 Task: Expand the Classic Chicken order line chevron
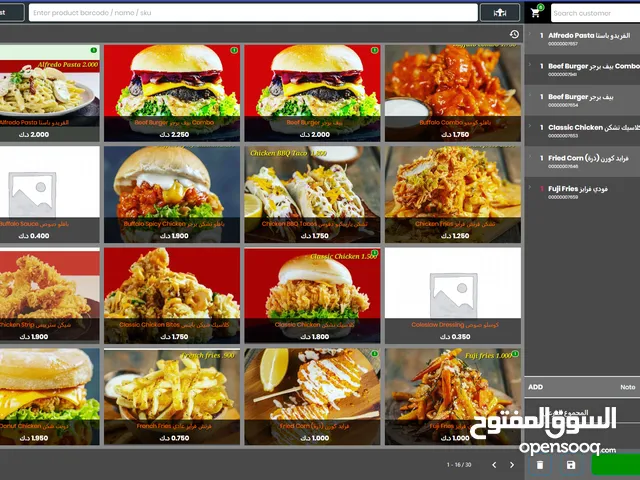point(530,126)
